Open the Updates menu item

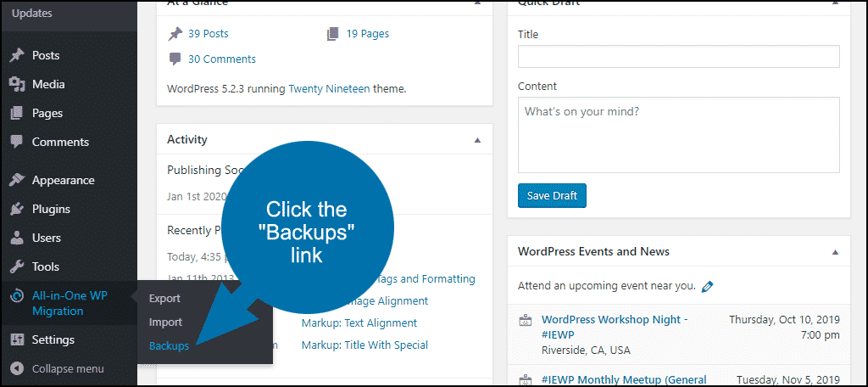coord(31,14)
